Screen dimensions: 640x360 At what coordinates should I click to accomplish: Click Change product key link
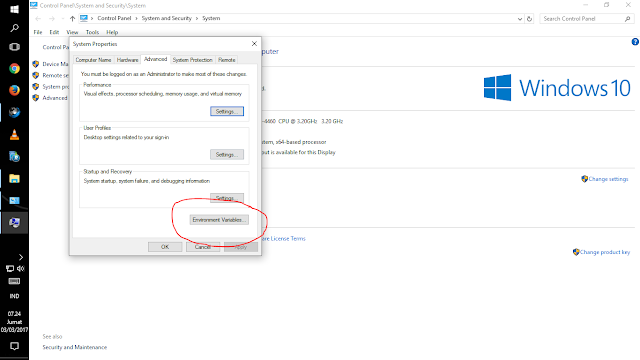(605, 252)
